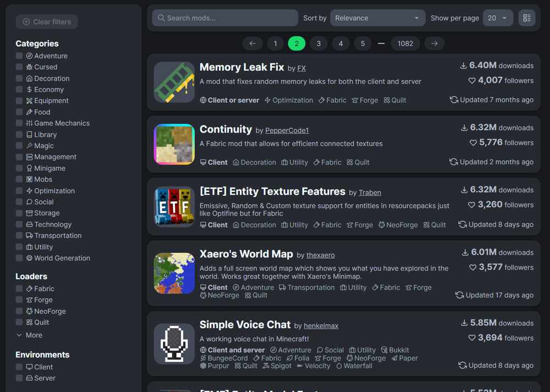
Task: Check the Optimization category filter
Action: click(19, 191)
